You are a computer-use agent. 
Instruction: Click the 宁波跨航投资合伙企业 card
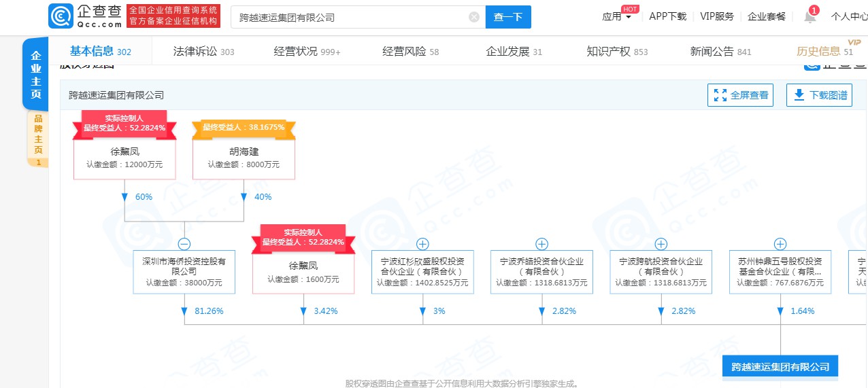point(661,272)
